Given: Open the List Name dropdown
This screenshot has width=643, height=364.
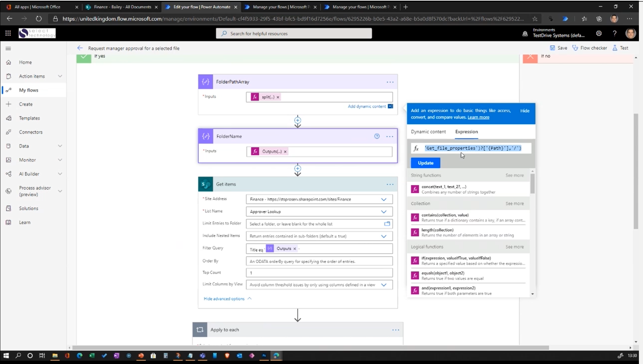Looking at the screenshot, I should click(x=384, y=211).
